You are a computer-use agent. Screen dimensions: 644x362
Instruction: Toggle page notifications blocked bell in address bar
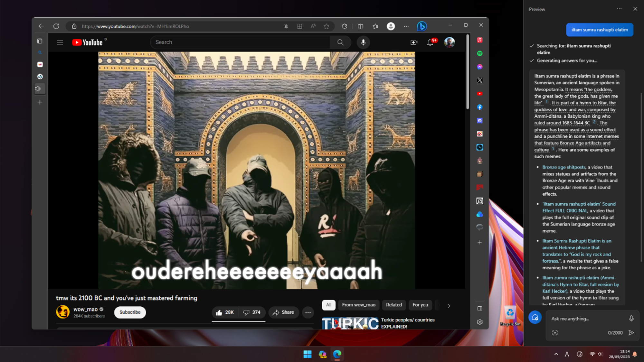(286, 26)
